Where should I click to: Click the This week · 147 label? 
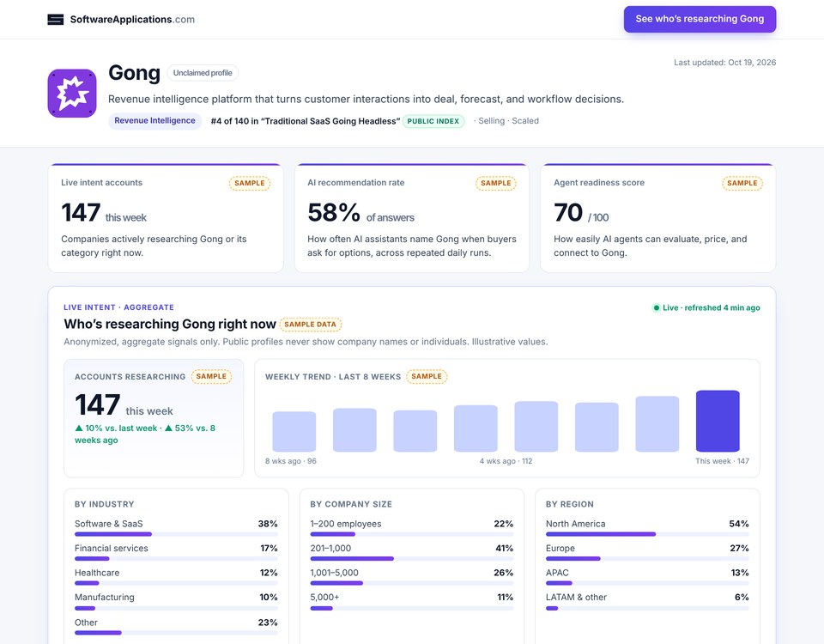[x=722, y=461]
